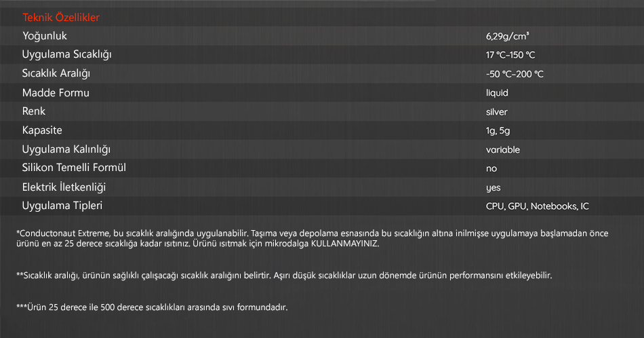Click the 1g, 5g capacity value
Image resolution: width=644 pixels, height=338 pixels.
pyautogui.click(x=498, y=131)
